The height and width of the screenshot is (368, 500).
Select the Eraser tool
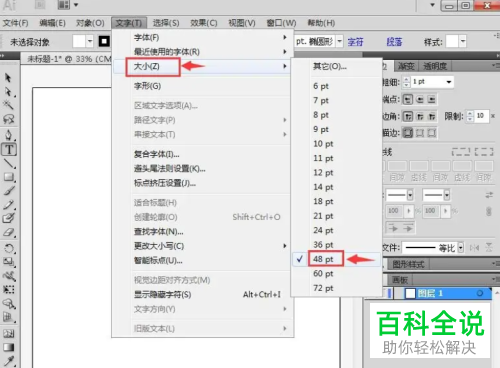[9, 232]
